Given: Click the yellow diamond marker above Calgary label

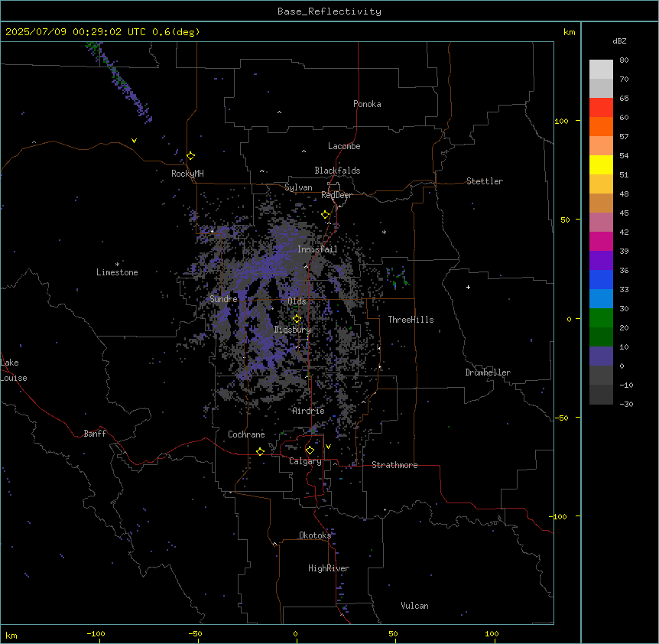Looking at the screenshot, I should (x=310, y=450).
